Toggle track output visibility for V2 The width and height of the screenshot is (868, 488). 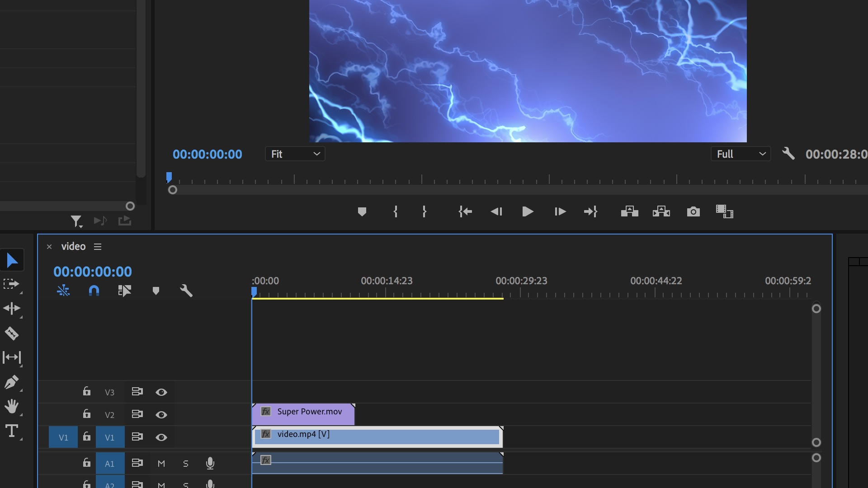coord(161,414)
